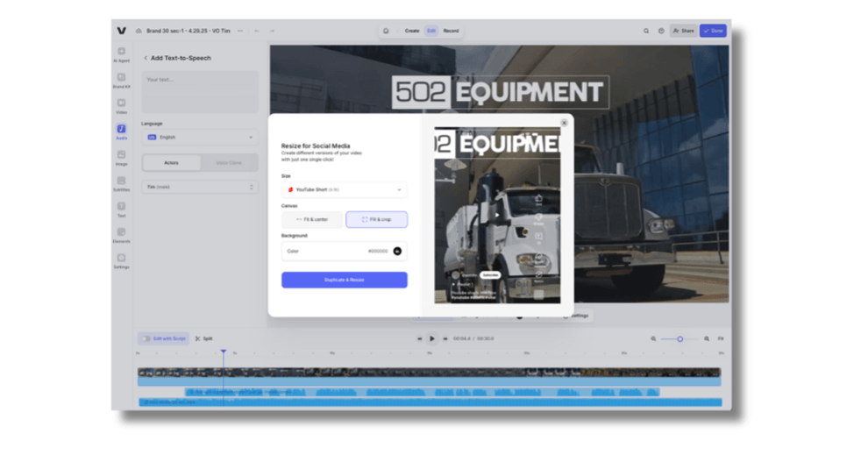Open the Brand Kit sidebar panel
Screen dimensions: 868x455
tap(121, 80)
